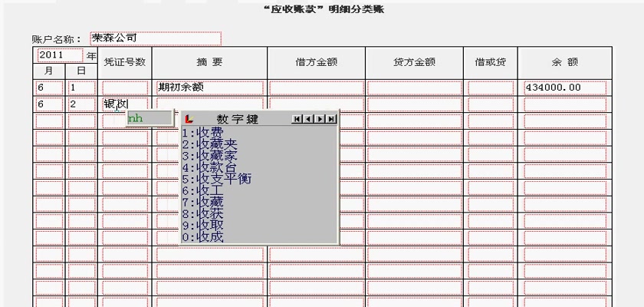Go to next candidate page
The width and height of the screenshot is (644, 307).
point(320,119)
